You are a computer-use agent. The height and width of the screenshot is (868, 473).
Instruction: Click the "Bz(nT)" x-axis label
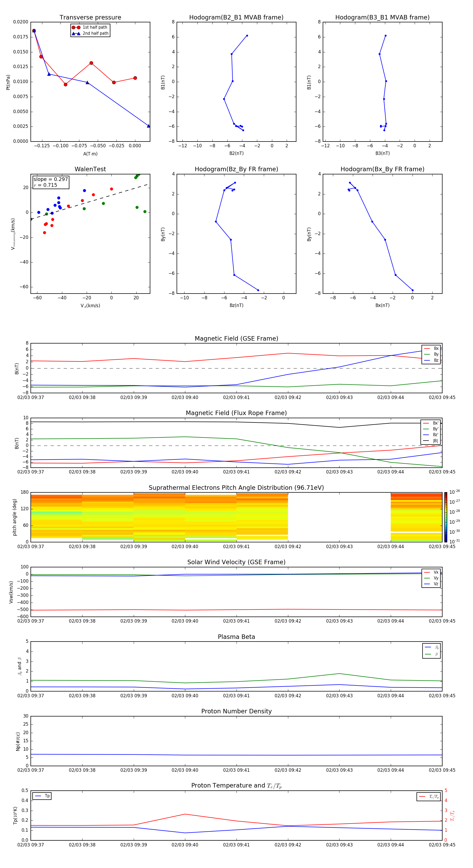click(236, 305)
